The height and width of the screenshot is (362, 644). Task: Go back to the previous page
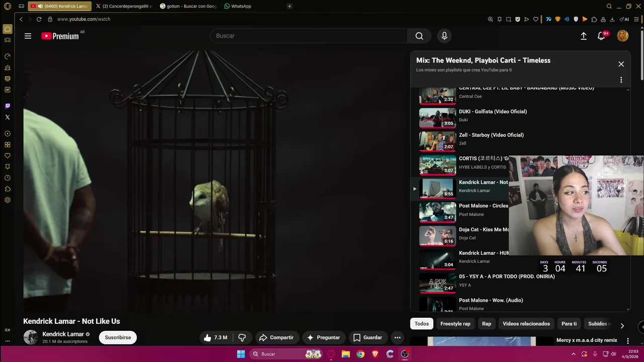click(x=21, y=19)
